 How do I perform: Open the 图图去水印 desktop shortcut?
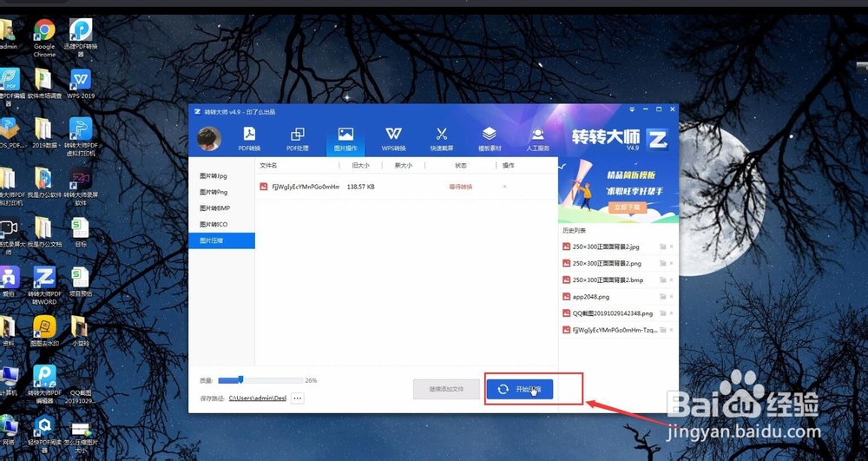click(x=44, y=331)
